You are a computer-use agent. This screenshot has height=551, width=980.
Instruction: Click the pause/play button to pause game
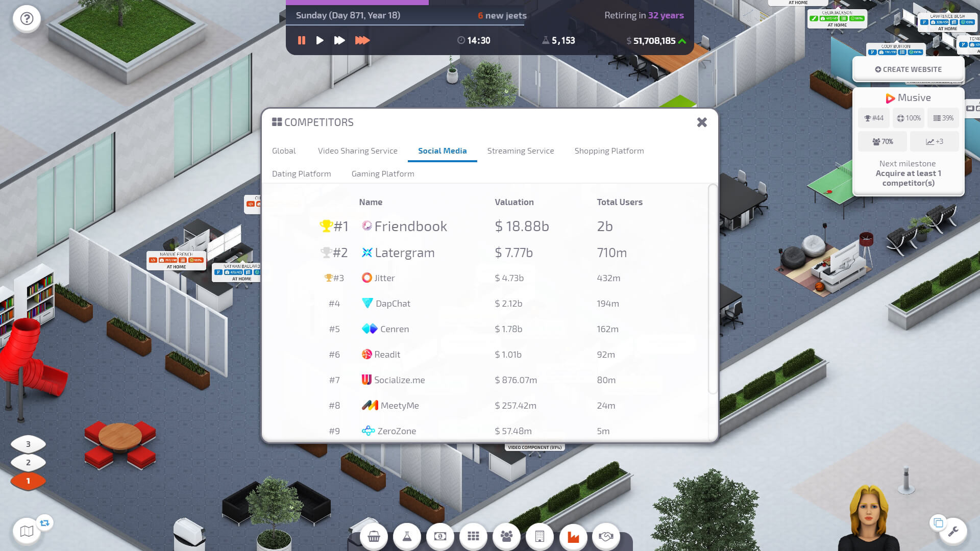point(302,40)
